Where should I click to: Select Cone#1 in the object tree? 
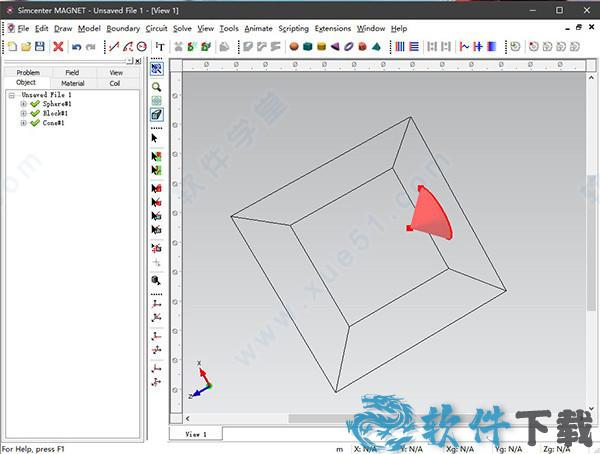(x=53, y=123)
